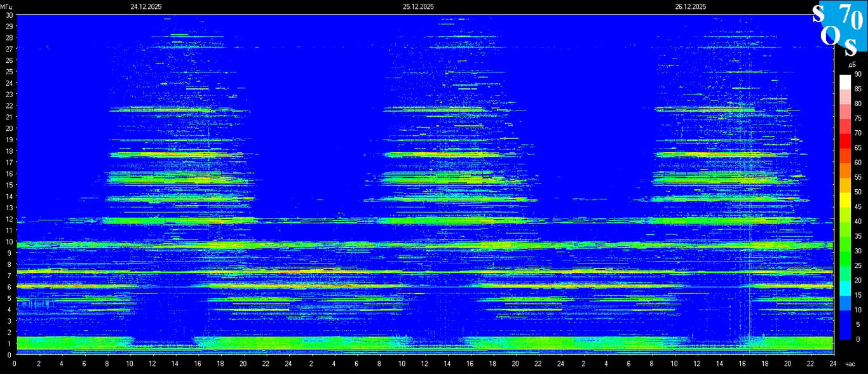Click the час time axis label
The width and height of the screenshot is (868, 374).
pyautogui.click(x=850, y=364)
